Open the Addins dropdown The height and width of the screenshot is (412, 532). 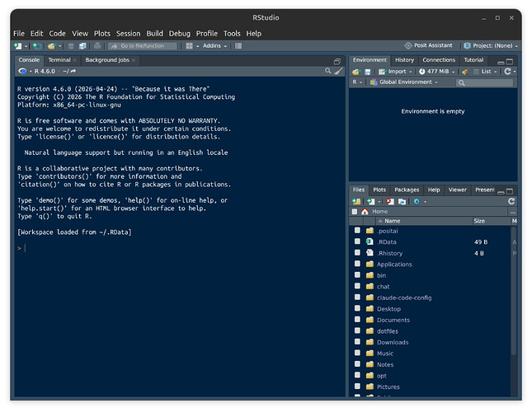pos(214,46)
